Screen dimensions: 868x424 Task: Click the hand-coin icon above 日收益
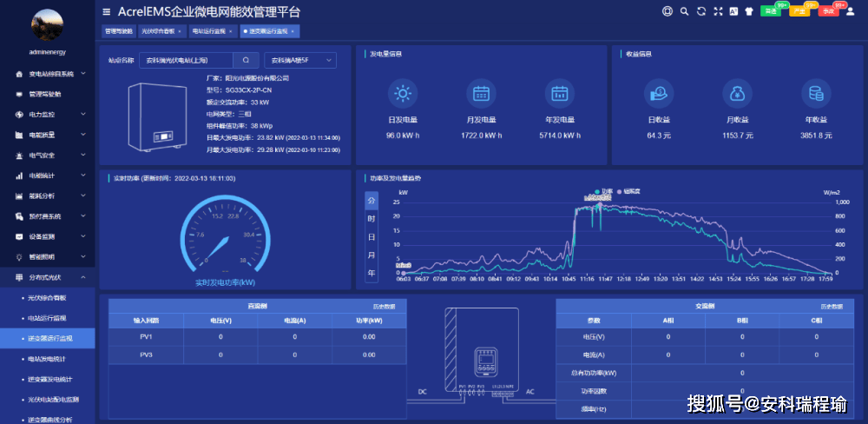pos(659,93)
